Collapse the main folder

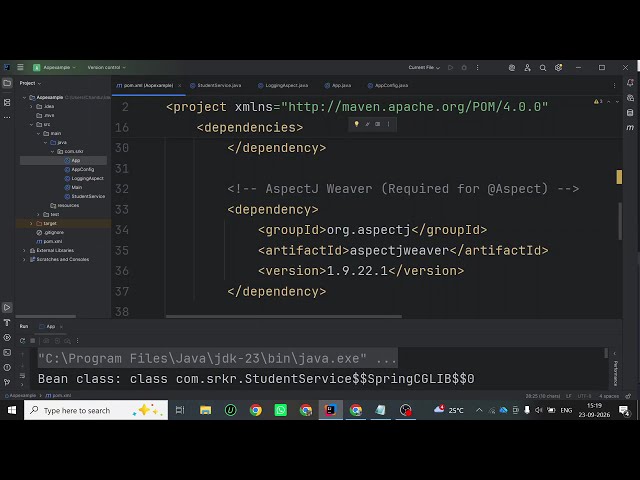[x=39, y=133]
